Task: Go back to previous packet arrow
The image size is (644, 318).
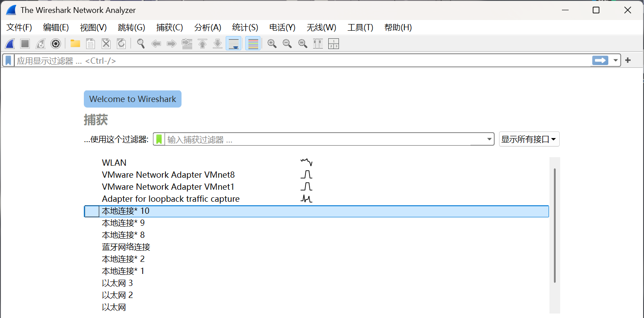Action: coord(156,44)
